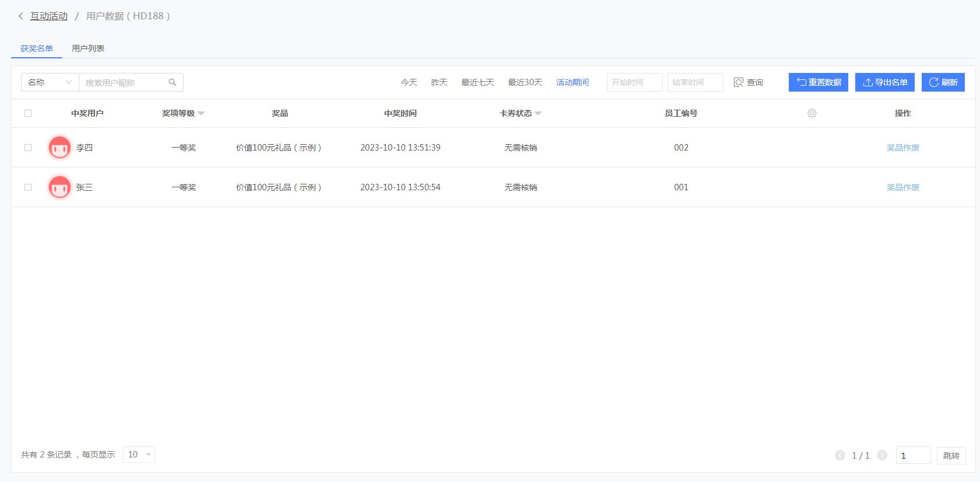Click the 跳转 button

[951, 455]
